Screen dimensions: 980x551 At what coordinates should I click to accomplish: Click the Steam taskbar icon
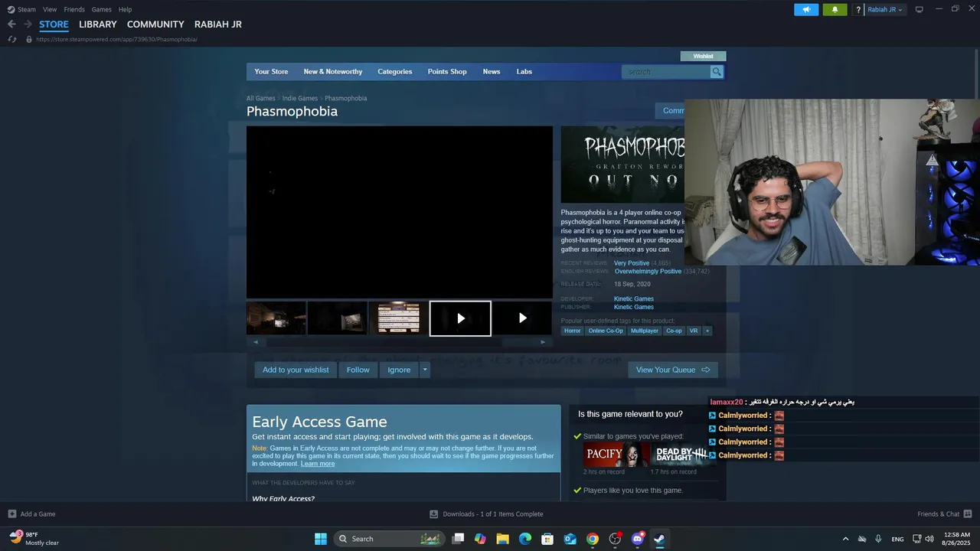click(659, 539)
